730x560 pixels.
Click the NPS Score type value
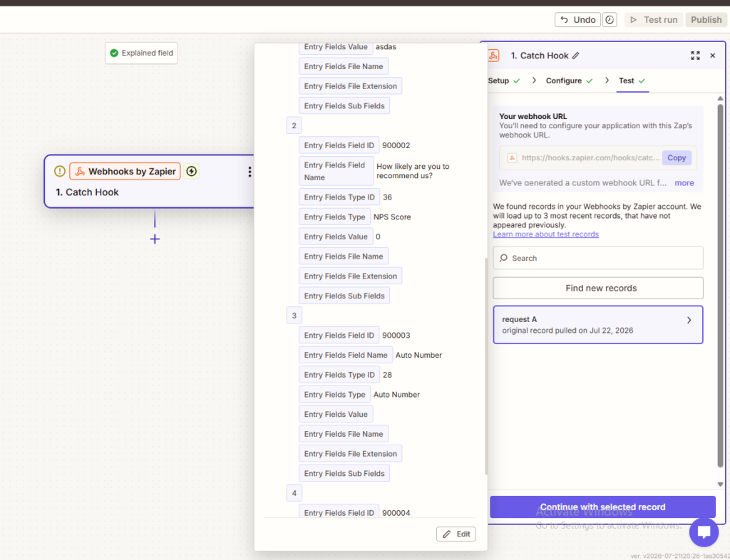(392, 217)
